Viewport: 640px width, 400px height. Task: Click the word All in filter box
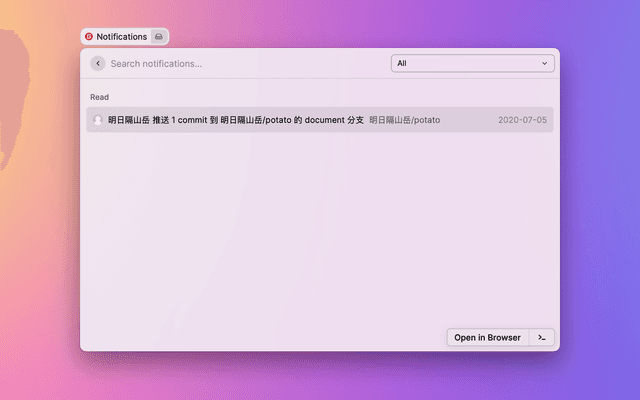coord(402,63)
